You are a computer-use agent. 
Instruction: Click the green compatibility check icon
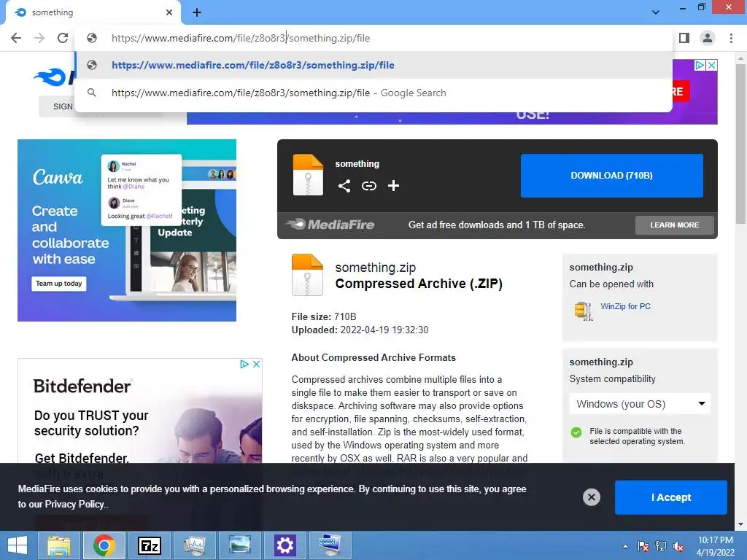point(576,432)
